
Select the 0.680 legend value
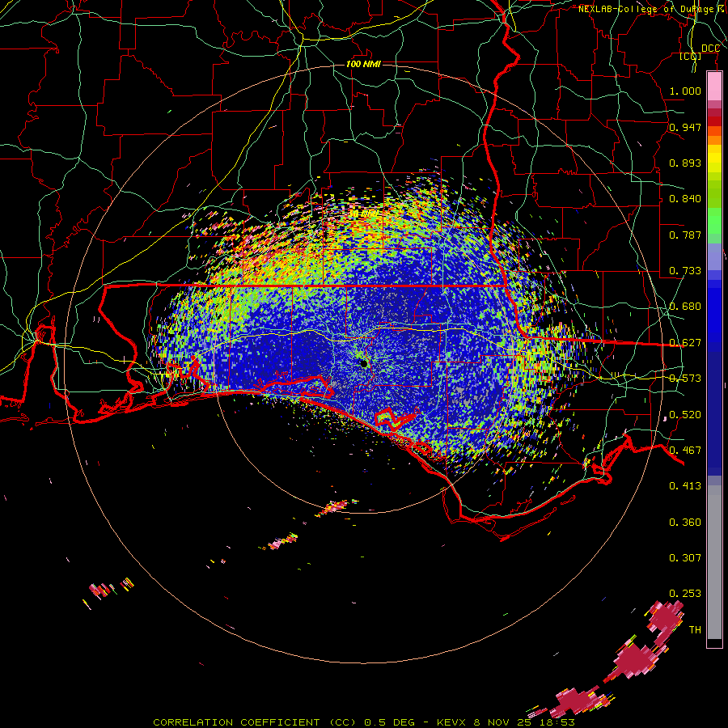pos(685,307)
